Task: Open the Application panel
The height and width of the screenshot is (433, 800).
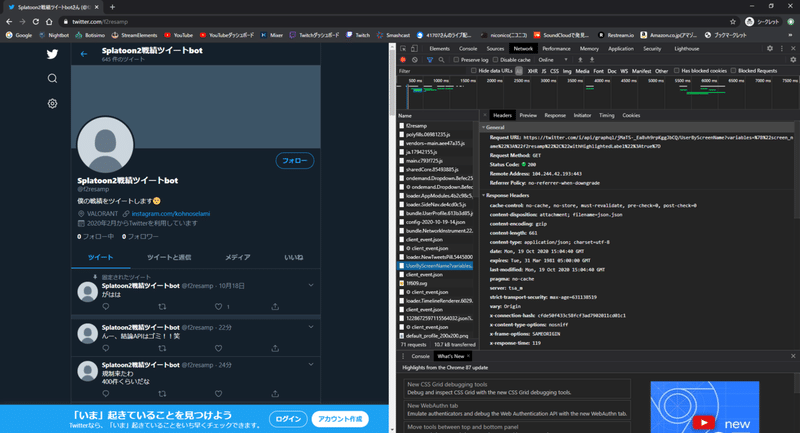Action: pos(620,48)
